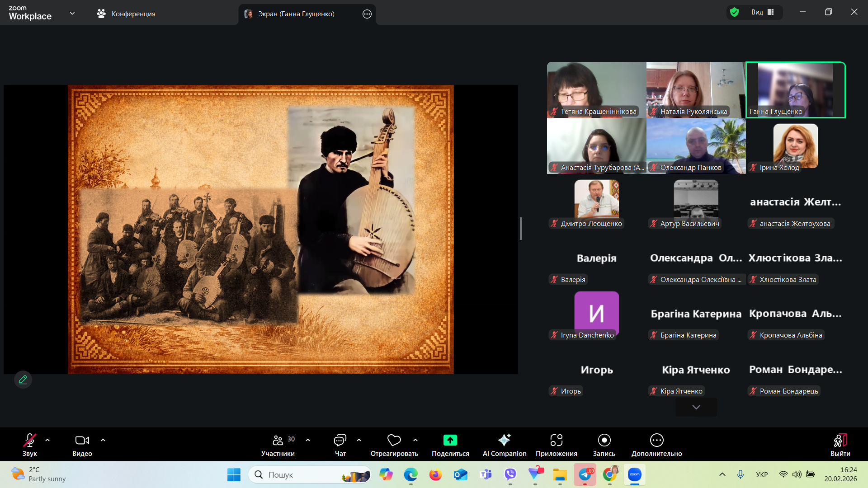Unmute the microphone Sound button
Screen dimensions: 868x488
coord(30,440)
